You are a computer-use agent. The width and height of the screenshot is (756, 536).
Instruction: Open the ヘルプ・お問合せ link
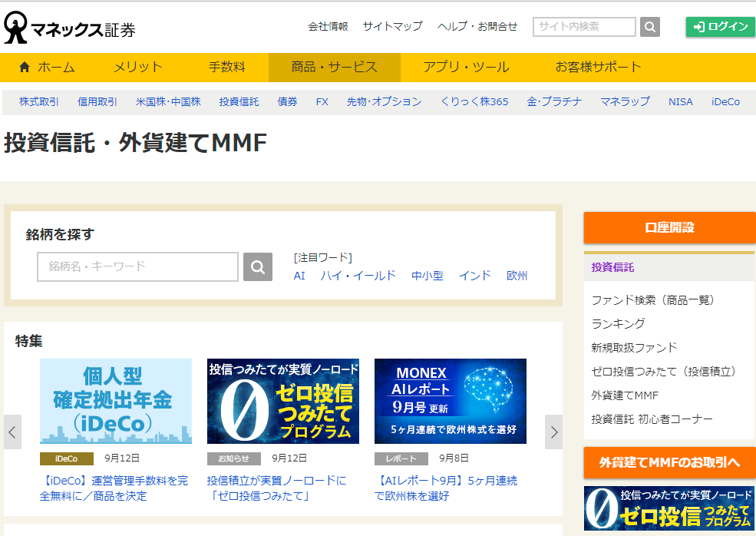tap(477, 27)
